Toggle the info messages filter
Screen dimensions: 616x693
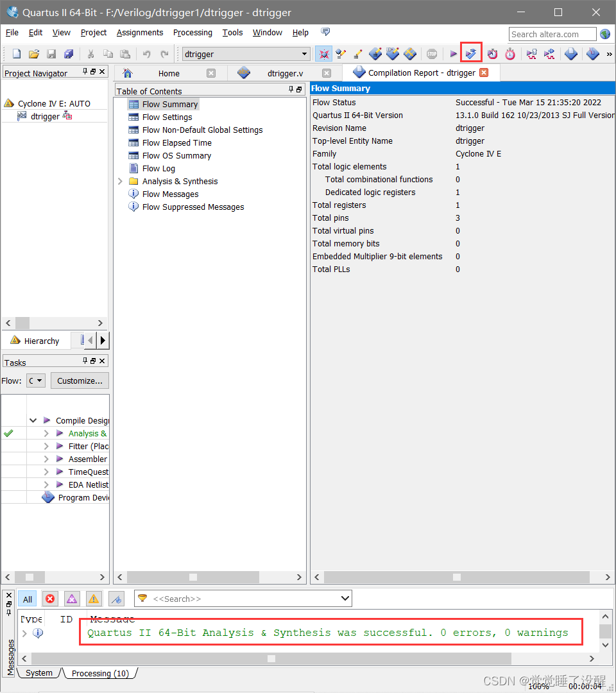(116, 599)
